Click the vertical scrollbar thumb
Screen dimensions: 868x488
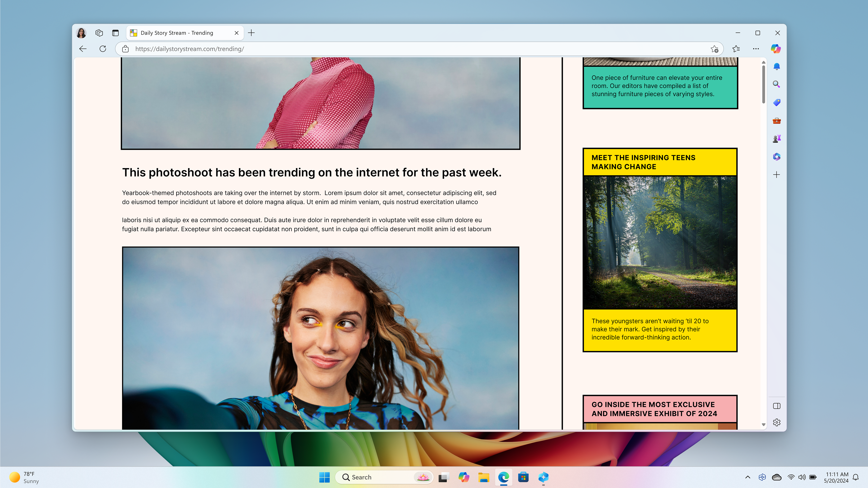point(764,84)
